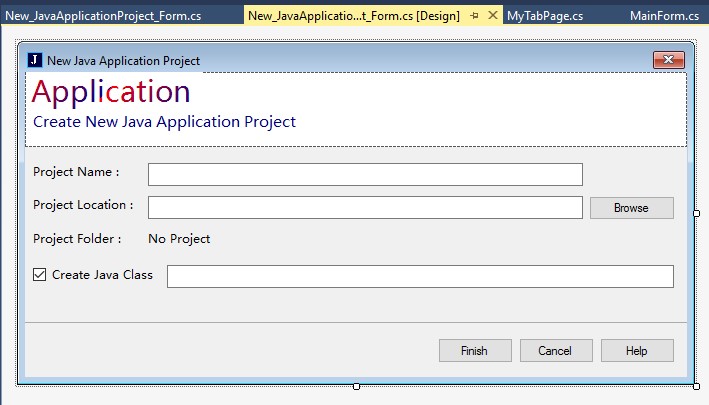Image resolution: width=709 pixels, height=405 pixels.
Task: Pin the active Design tab
Action: [x=474, y=16]
